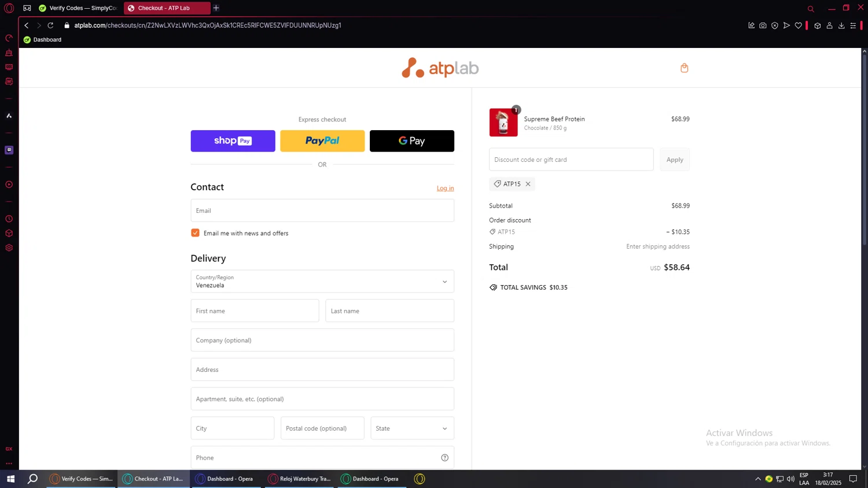Remove the ATP15 discount code tag
The height and width of the screenshot is (488, 868).
(528, 184)
